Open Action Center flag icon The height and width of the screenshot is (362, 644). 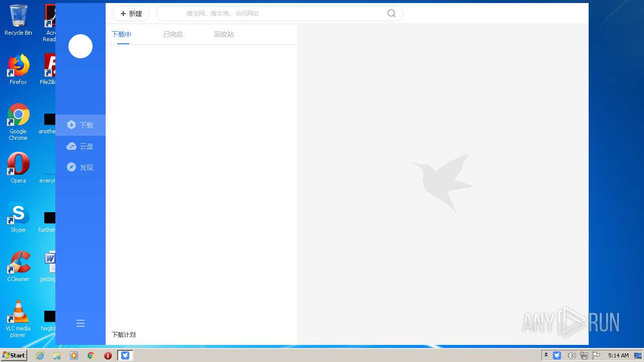597,355
